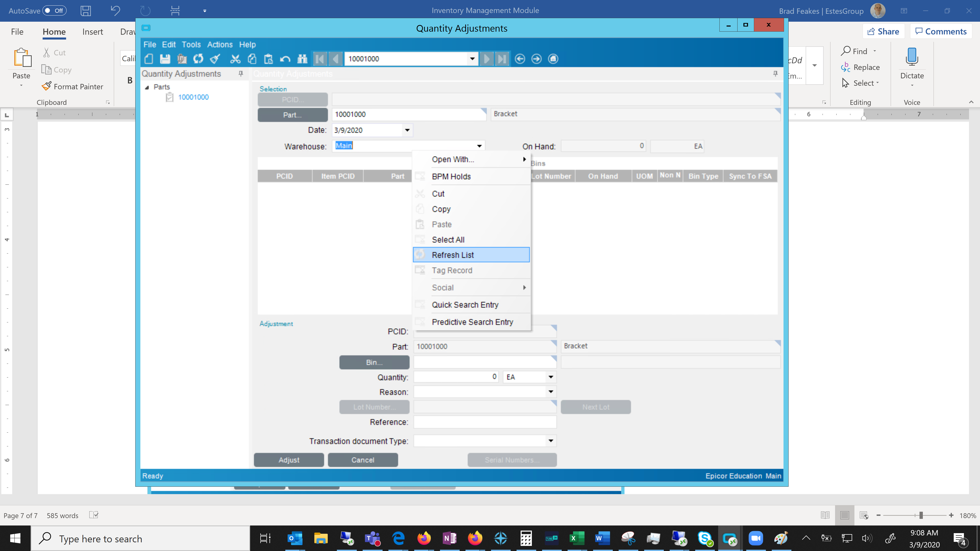Open the record navigation dropdown showing 10001000
The width and height of the screenshot is (980, 551).
coord(472,59)
